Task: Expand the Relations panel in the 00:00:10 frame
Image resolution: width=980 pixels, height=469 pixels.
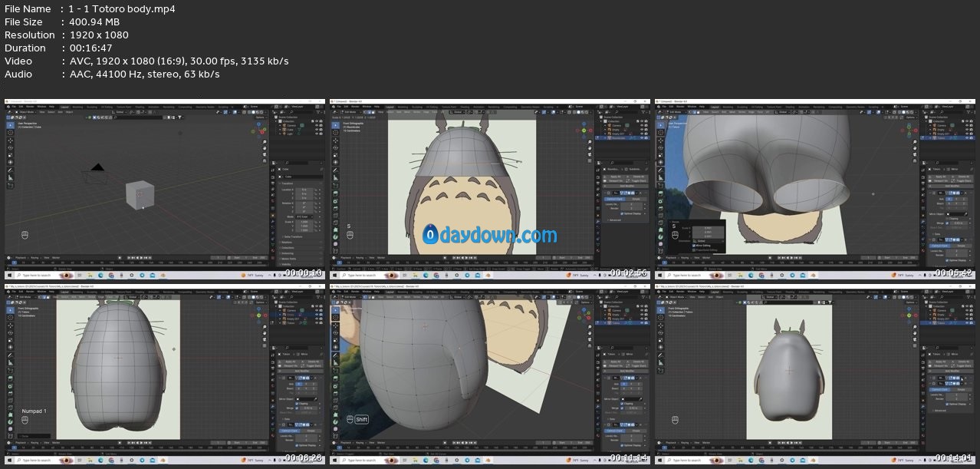Action: [287, 243]
